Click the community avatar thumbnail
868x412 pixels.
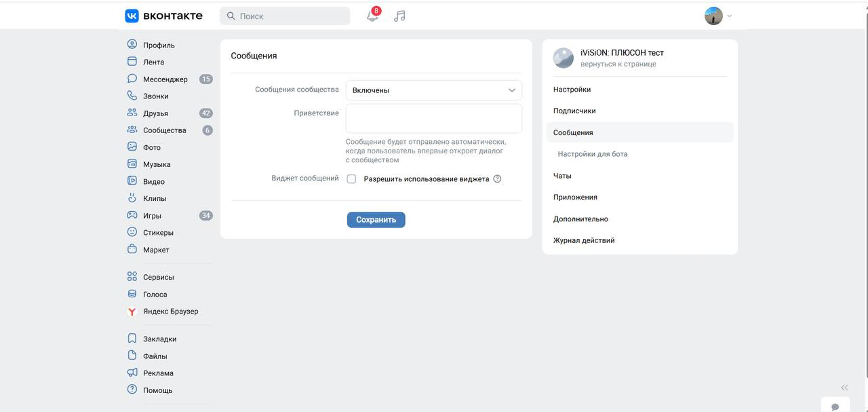[x=564, y=58]
